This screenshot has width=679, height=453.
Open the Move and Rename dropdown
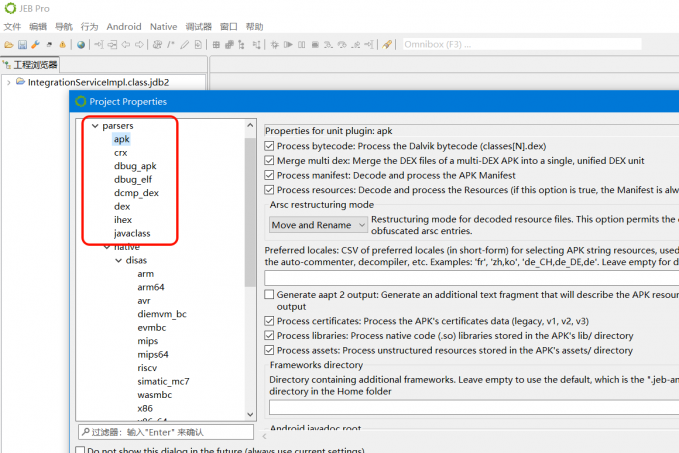316,225
